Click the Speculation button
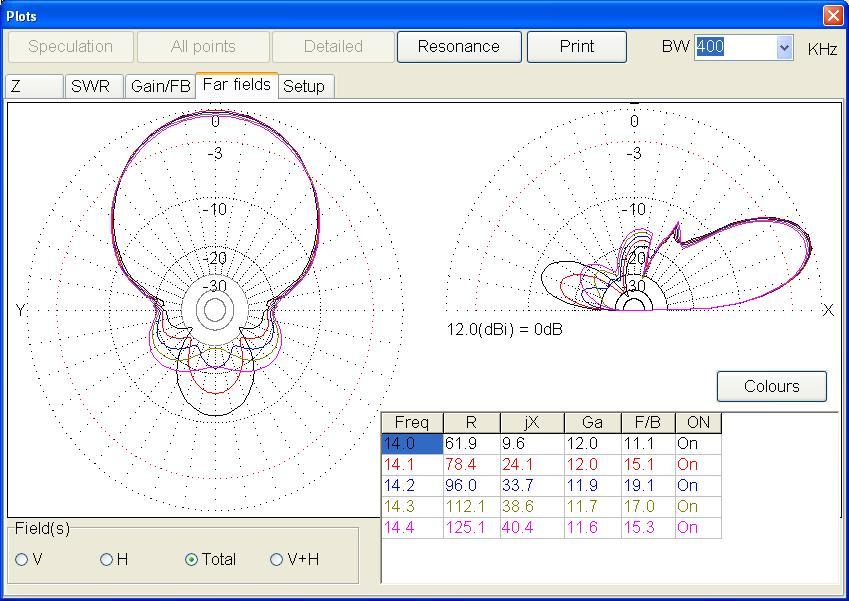This screenshot has height=601, width=849. tap(69, 46)
